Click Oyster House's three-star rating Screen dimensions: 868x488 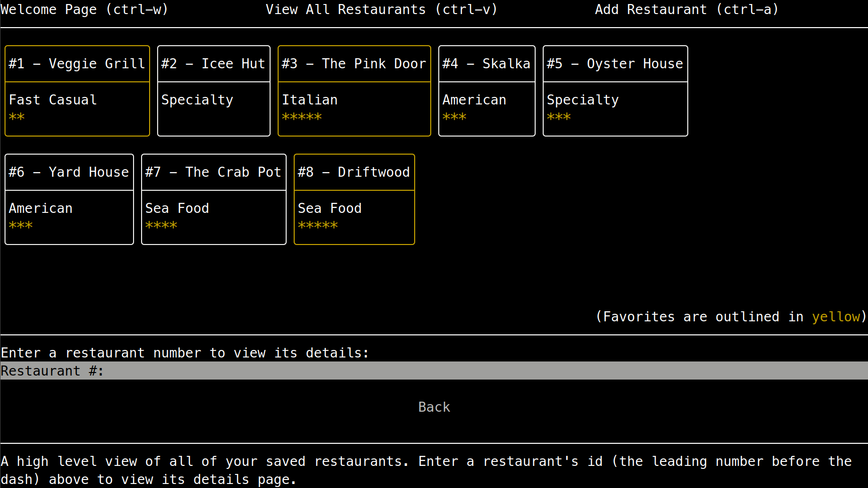(559, 117)
